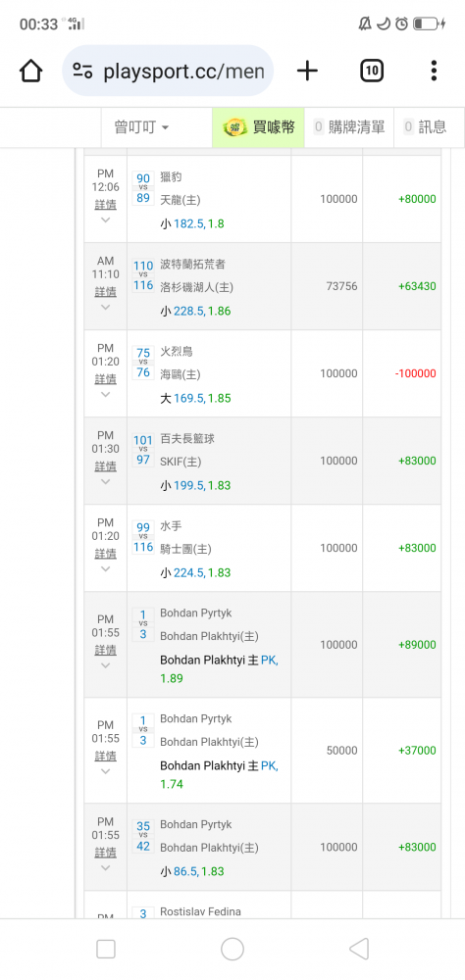Viewport: 465px width, 980px height.
Task: Expand chevron under 水手 vs 騎士團 details
Action: click(105, 569)
